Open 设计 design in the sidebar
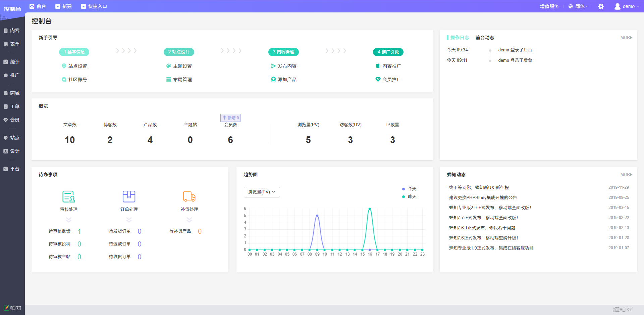The width and height of the screenshot is (644, 315). coord(12,151)
